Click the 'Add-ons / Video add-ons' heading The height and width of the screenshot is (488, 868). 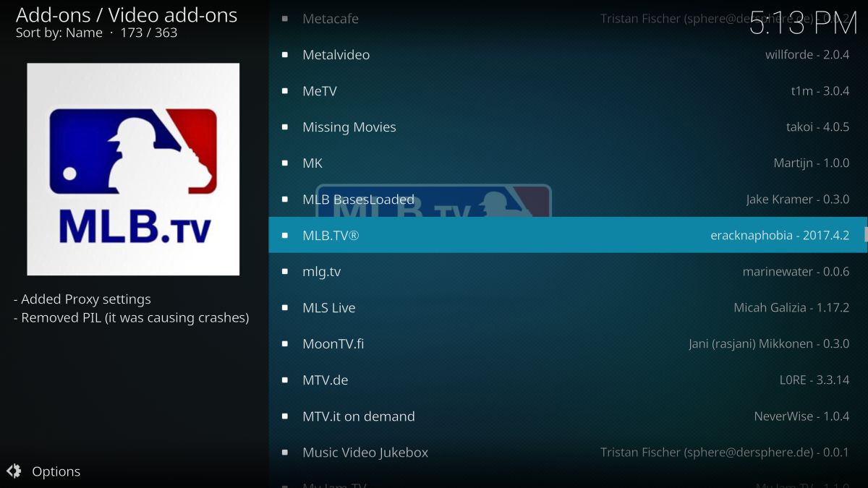(127, 14)
